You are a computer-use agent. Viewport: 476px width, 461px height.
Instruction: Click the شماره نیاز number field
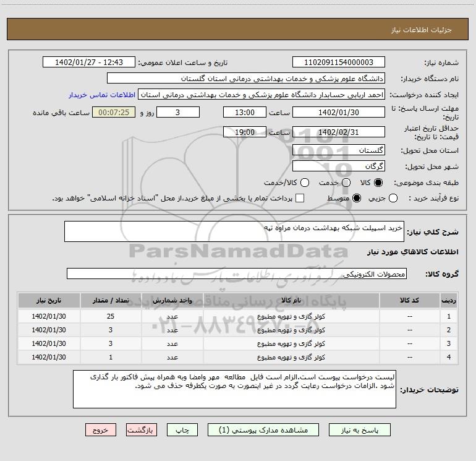tap(339, 62)
